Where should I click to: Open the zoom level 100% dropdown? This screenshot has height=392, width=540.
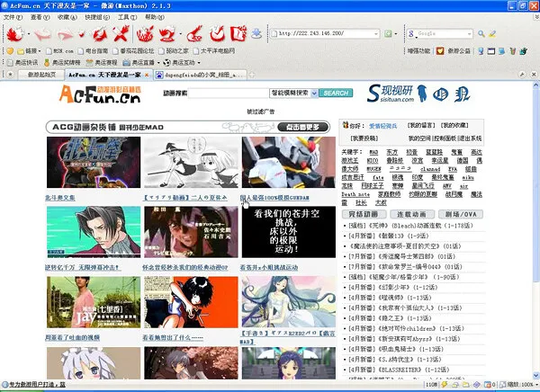coord(536,385)
